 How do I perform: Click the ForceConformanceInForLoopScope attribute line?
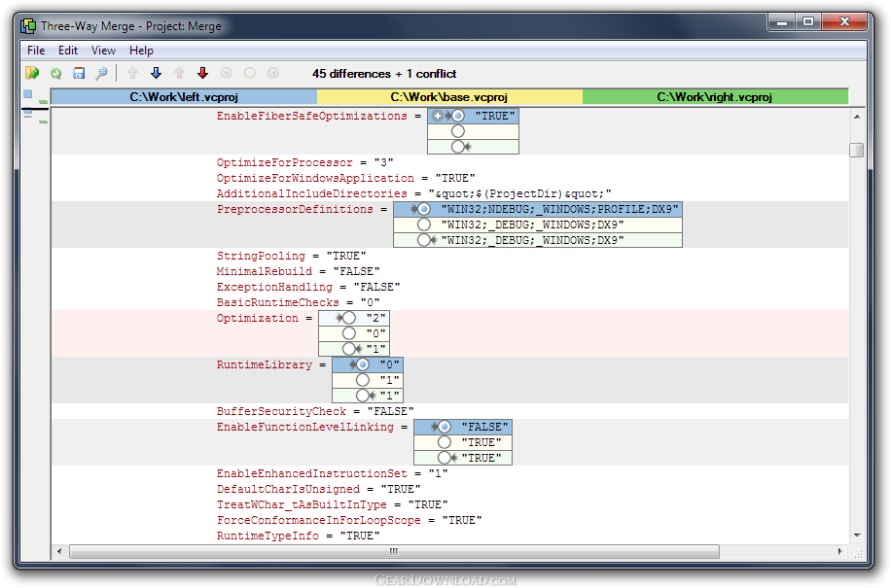[349, 521]
